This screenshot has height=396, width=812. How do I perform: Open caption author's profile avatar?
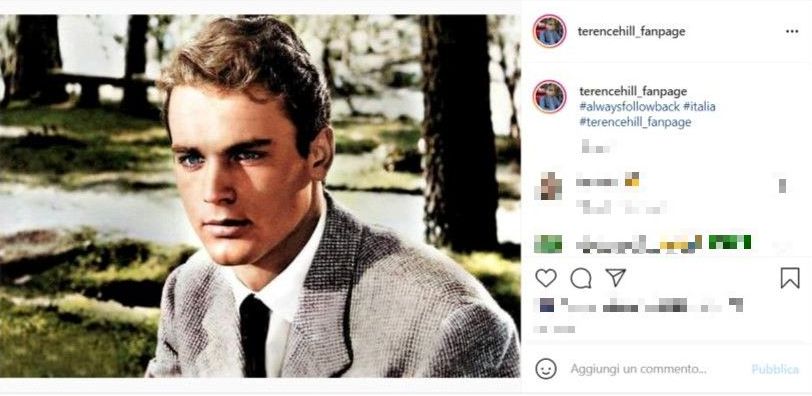pyautogui.click(x=549, y=96)
